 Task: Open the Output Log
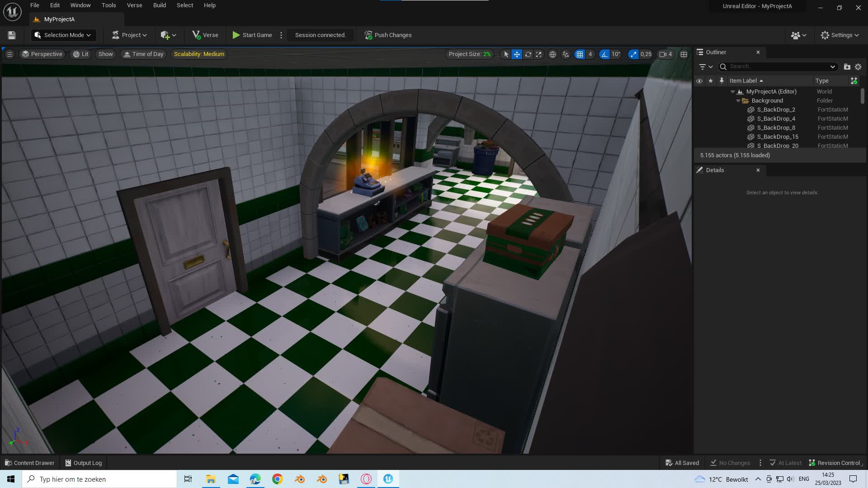[84, 463]
